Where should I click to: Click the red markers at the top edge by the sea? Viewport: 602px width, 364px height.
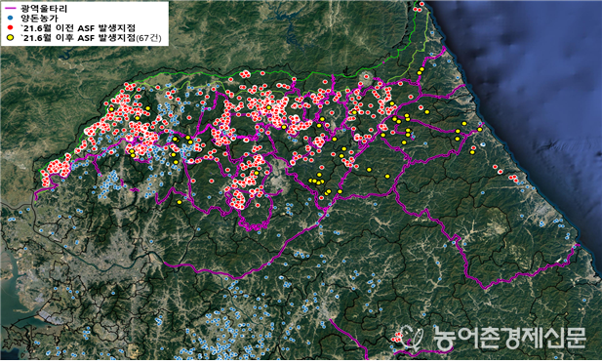coord(420,5)
